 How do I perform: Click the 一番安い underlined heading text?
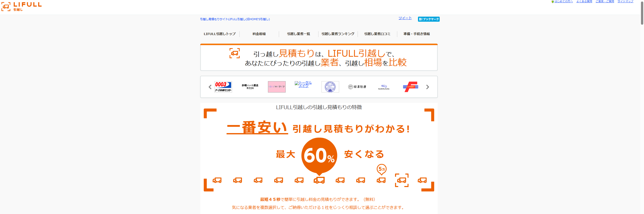[257, 128]
